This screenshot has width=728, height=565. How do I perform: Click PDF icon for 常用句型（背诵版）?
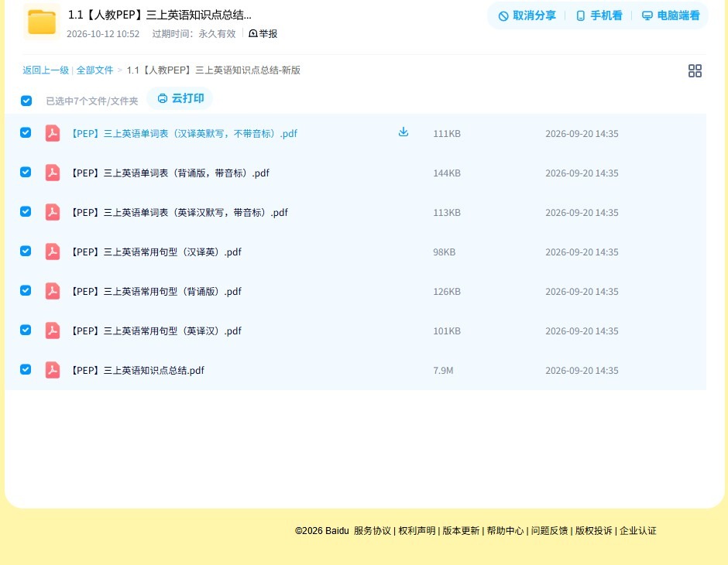click(x=53, y=291)
